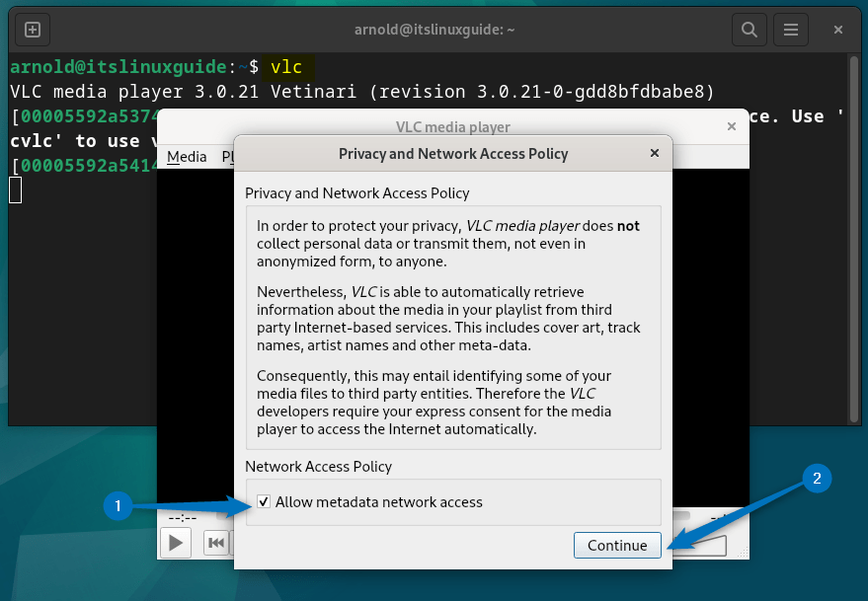
Task: Close the Privacy and Network Access dialog
Action: (654, 153)
